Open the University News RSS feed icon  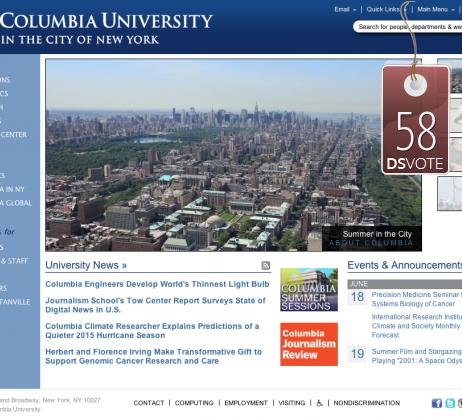[x=265, y=265]
